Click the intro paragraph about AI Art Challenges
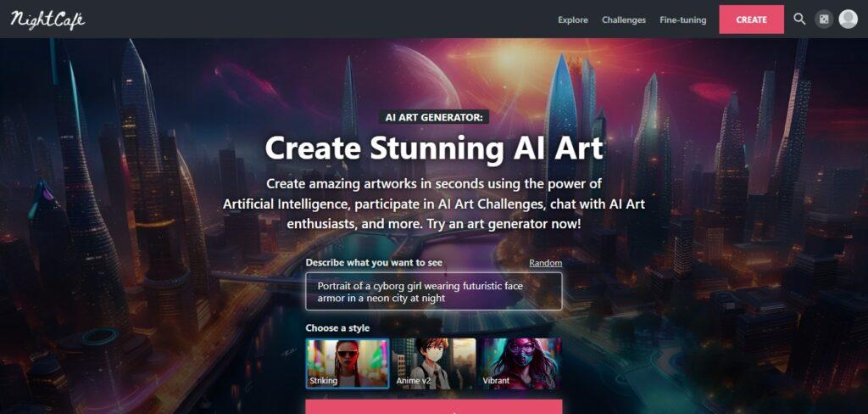This screenshot has width=868, height=414. pos(433,204)
